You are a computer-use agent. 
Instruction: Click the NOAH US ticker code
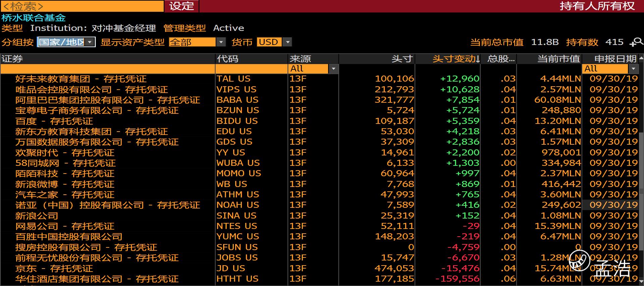point(238,205)
